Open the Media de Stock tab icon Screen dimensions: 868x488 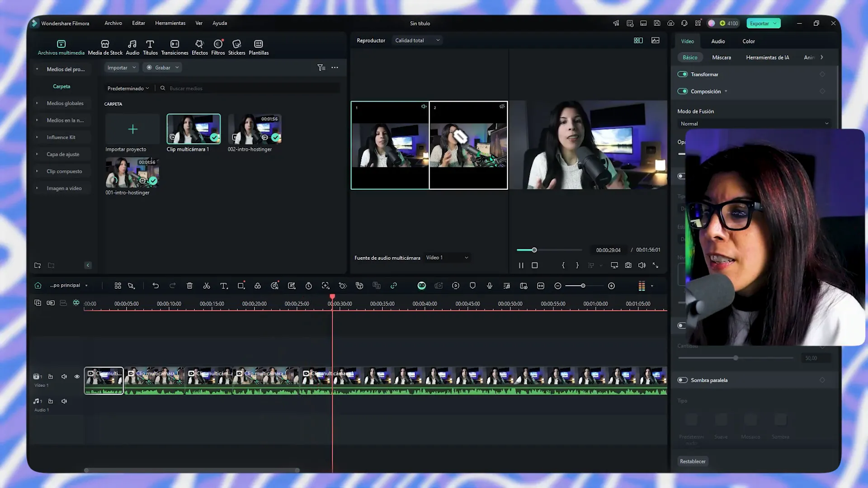[x=105, y=44]
